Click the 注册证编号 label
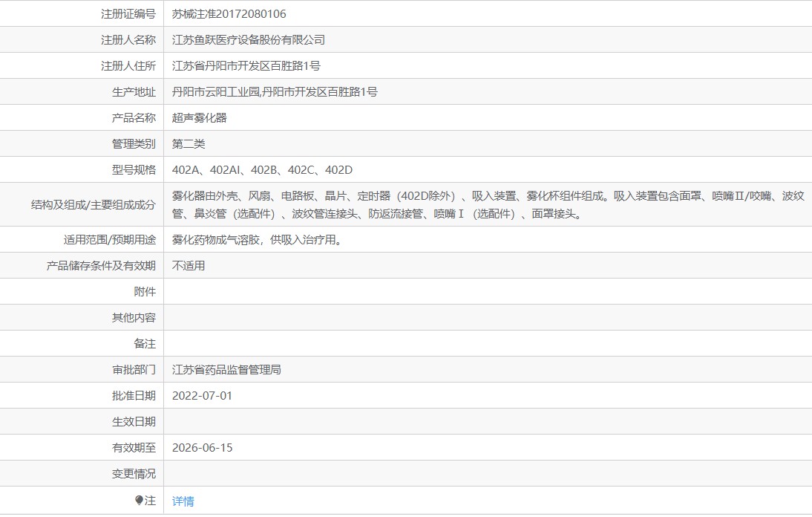Image resolution: width=812 pixels, height=517 pixels. [128, 14]
